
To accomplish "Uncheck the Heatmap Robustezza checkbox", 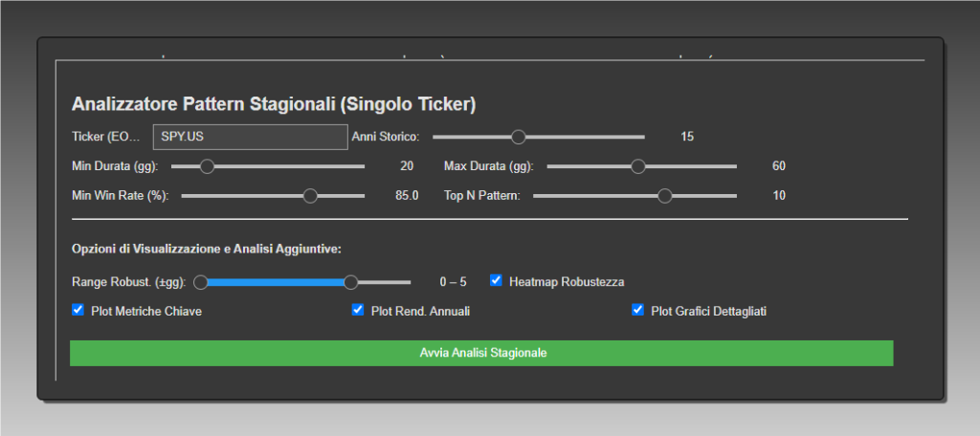I will tap(496, 280).
